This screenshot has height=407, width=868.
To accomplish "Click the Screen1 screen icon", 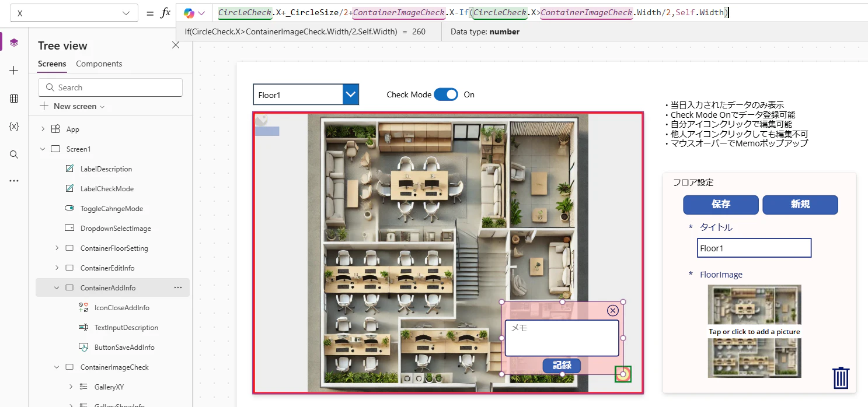I will click(x=56, y=149).
